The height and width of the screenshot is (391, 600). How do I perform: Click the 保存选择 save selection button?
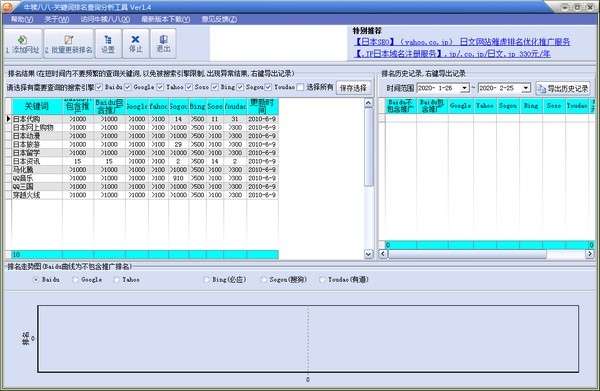pos(353,88)
